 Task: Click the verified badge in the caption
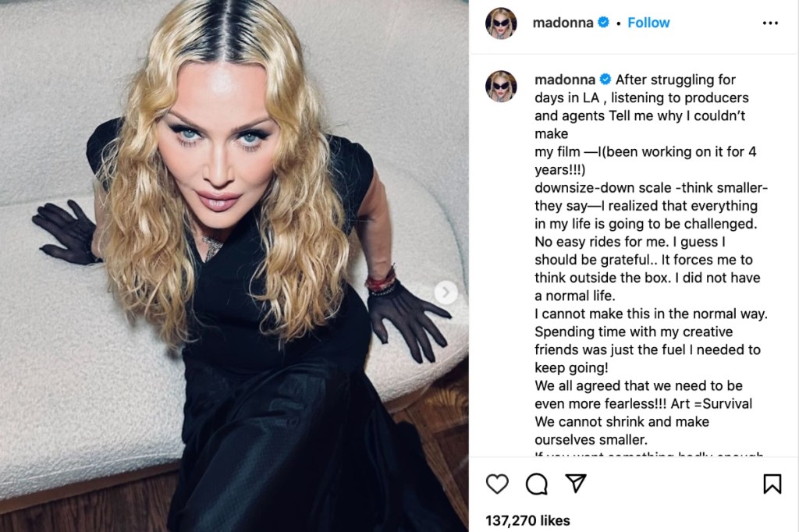pos(605,80)
